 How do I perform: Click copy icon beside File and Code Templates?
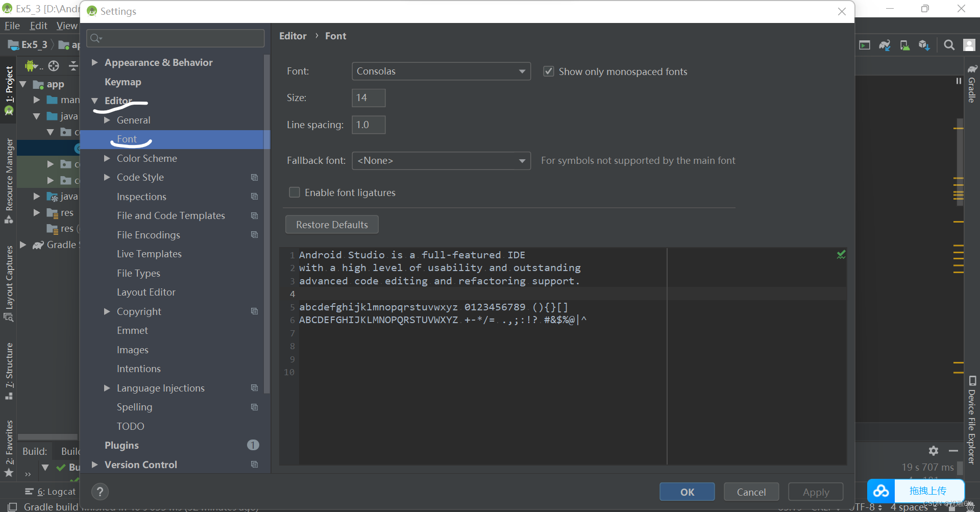point(254,215)
